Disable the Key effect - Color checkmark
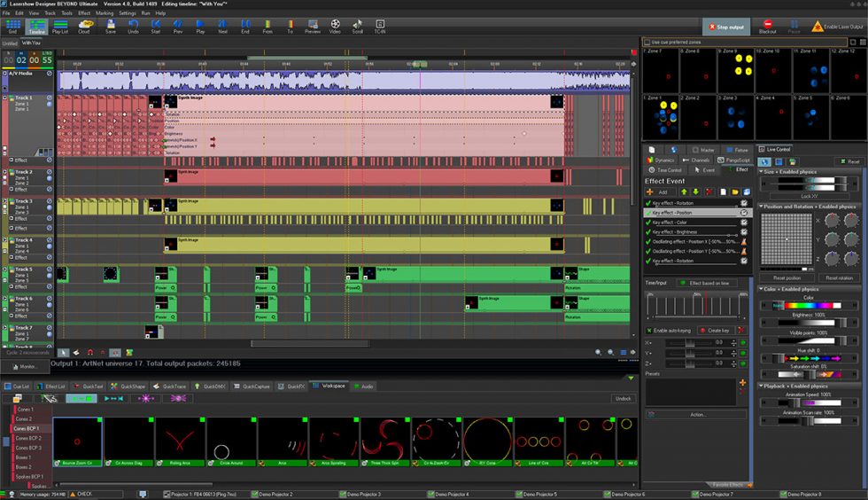This screenshot has width=868, height=500. tap(648, 223)
